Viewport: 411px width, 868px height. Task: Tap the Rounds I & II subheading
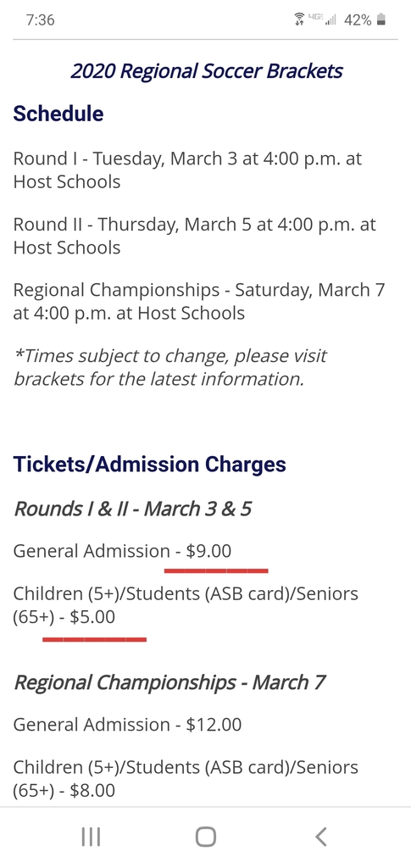[132, 509]
